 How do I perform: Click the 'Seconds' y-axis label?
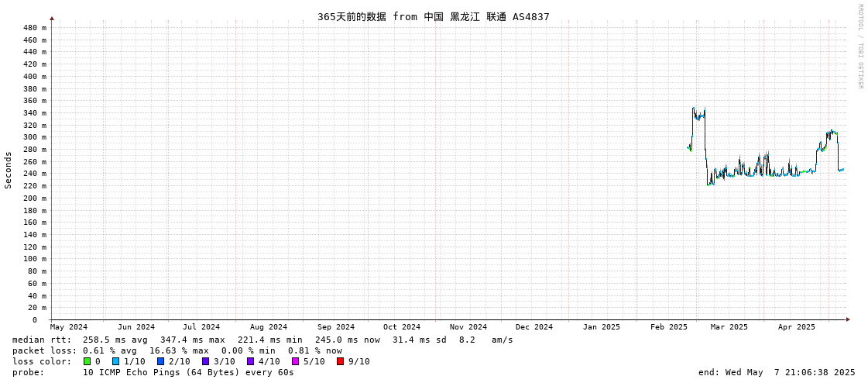(9, 170)
